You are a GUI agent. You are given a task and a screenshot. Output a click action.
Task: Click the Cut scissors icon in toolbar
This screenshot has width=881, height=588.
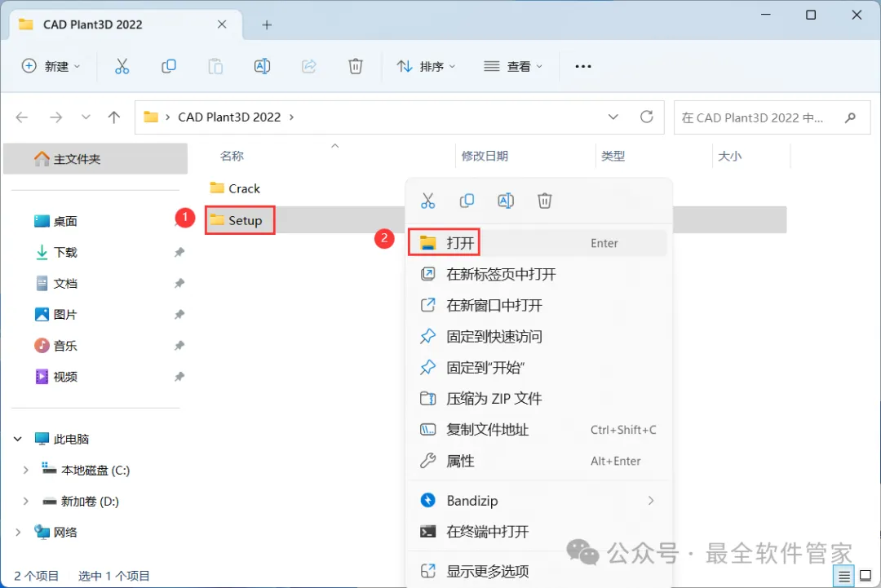click(122, 66)
